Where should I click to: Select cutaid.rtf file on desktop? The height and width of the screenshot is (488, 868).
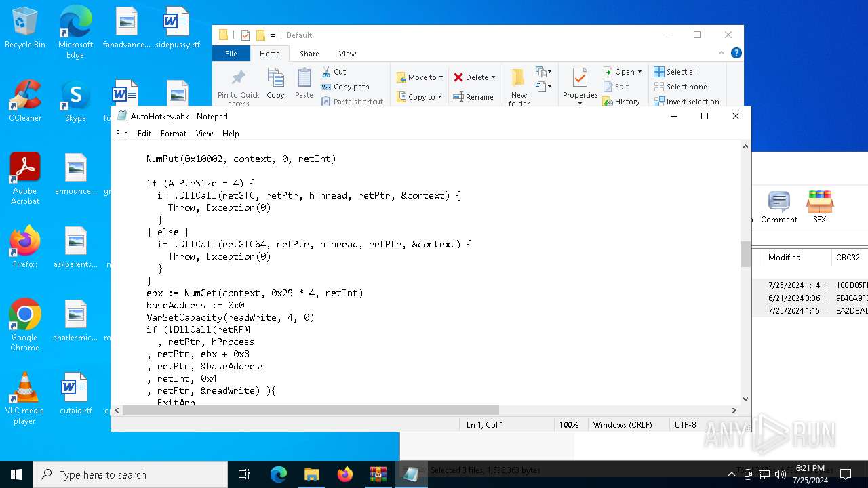pos(75,394)
